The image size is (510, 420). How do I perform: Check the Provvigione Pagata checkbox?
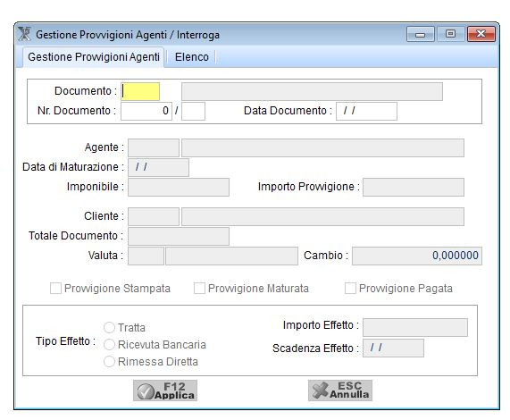(350, 289)
